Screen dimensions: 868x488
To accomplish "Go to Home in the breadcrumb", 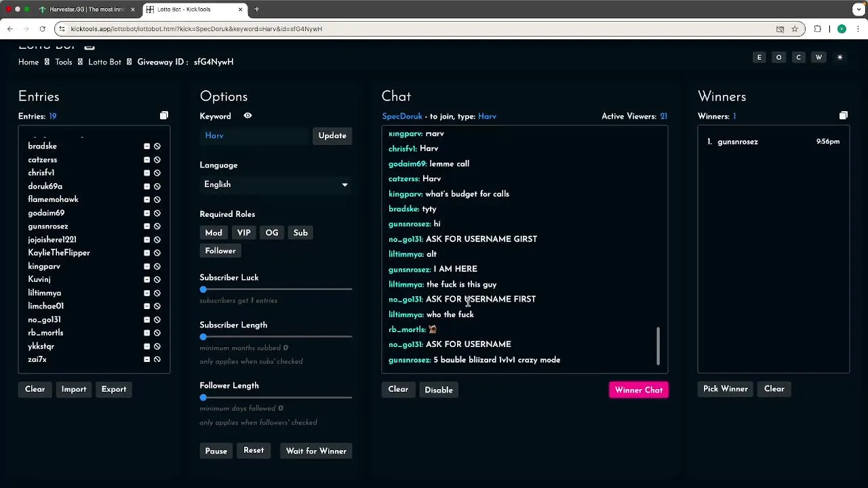I will coord(28,62).
